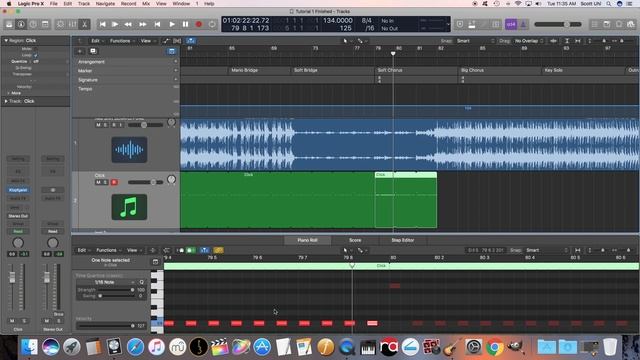Open the Drag No Overlap dropdown

[x=529, y=41]
